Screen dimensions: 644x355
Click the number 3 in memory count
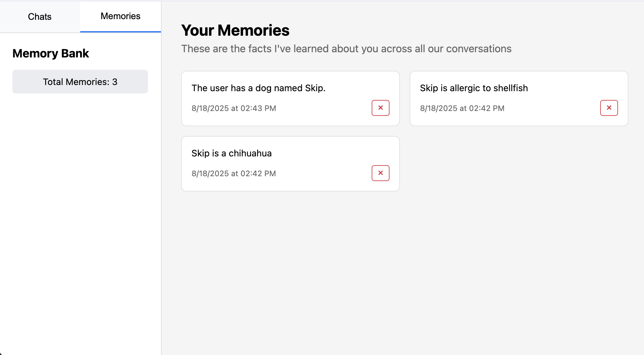click(115, 82)
